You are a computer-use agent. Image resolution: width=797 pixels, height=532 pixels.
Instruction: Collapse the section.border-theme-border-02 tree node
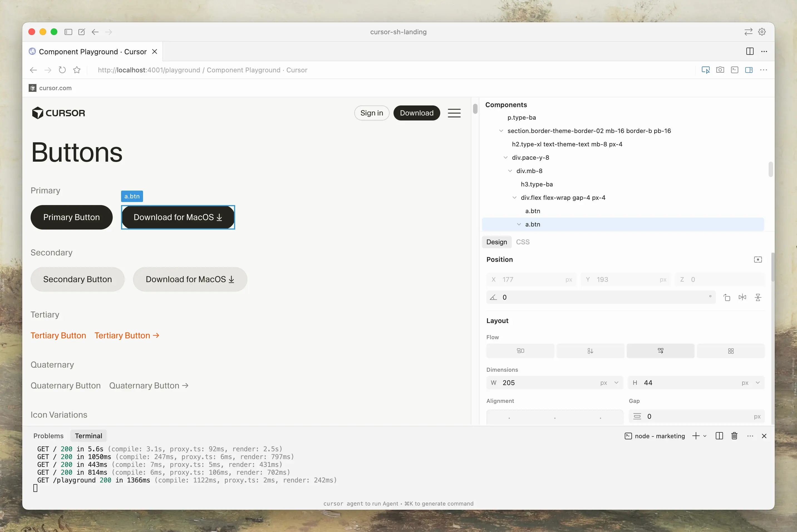tap(501, 131)
